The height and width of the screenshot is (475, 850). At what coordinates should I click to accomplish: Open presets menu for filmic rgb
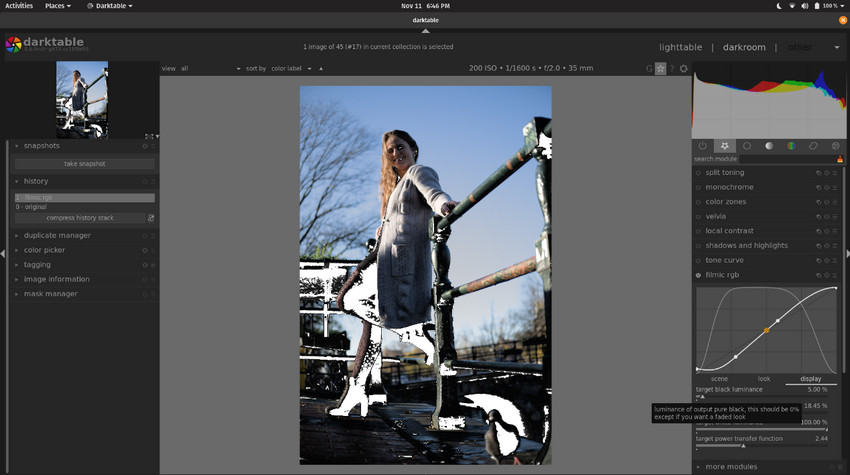[835, 275]
